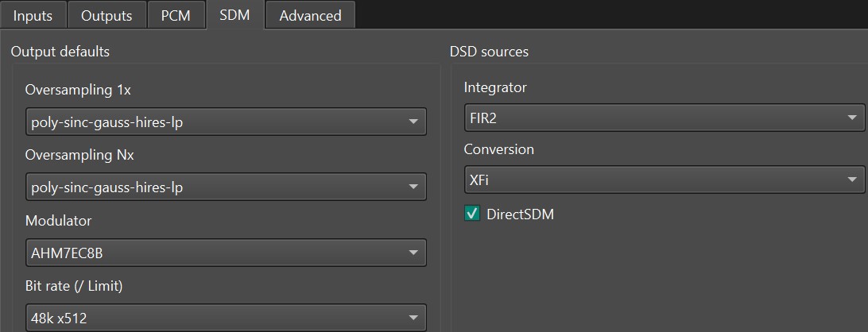The height and width of the screenshot is (332, 868).
Task: Open the XFi Conversion dropdown
Action: coord(652,180)
